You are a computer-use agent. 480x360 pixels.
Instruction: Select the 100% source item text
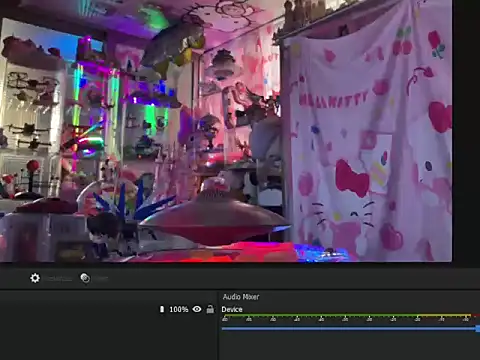coord(179,309)
